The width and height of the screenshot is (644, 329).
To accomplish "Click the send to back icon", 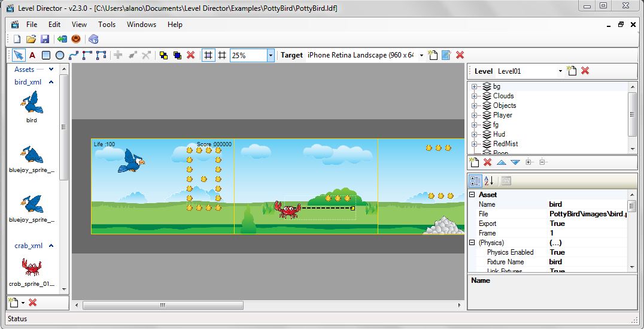I will pos(177,55).
